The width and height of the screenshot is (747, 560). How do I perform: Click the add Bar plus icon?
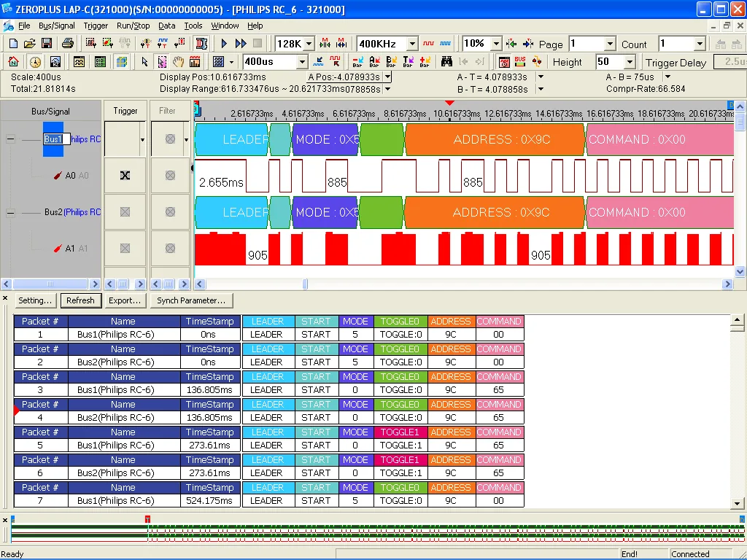425,61
